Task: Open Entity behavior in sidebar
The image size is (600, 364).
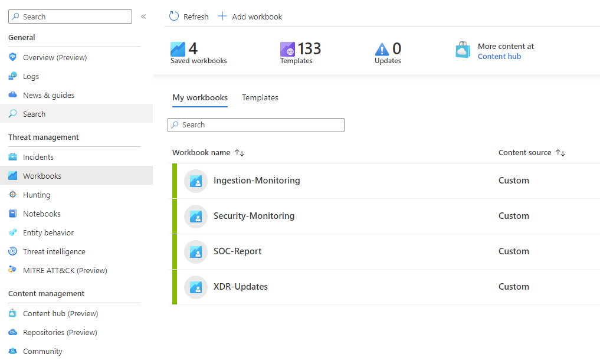Action: click(48, 232)
